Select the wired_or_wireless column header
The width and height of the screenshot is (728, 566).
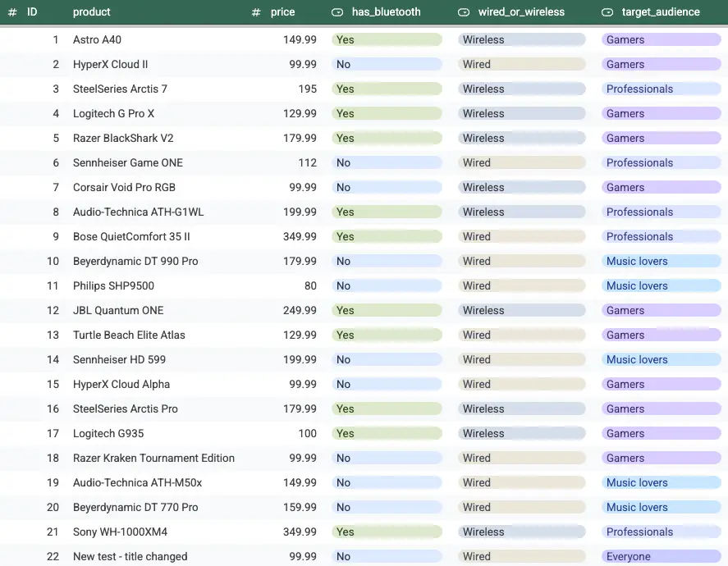coord(521,12)
